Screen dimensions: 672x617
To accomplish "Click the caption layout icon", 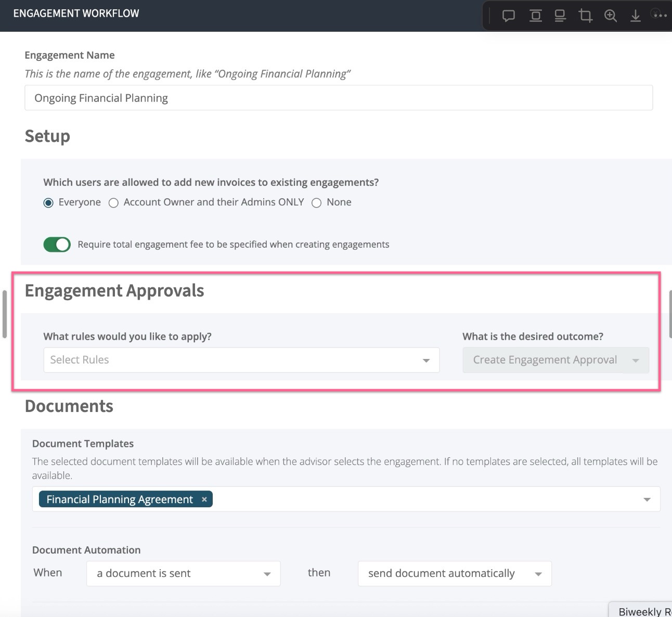I will coord(560,16).
